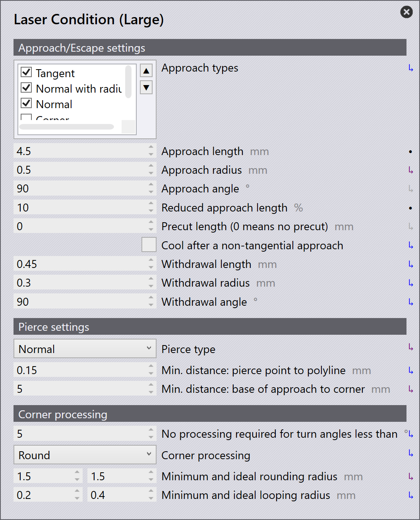Click arrow icon for Minimum and ideal looping radius
The image size is (420, 520).
click(411, 495)
